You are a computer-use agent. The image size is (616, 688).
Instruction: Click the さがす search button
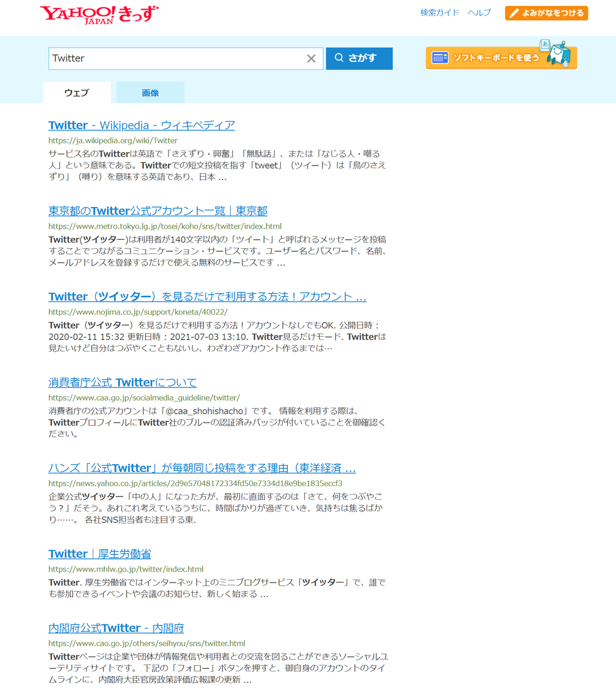359,58
